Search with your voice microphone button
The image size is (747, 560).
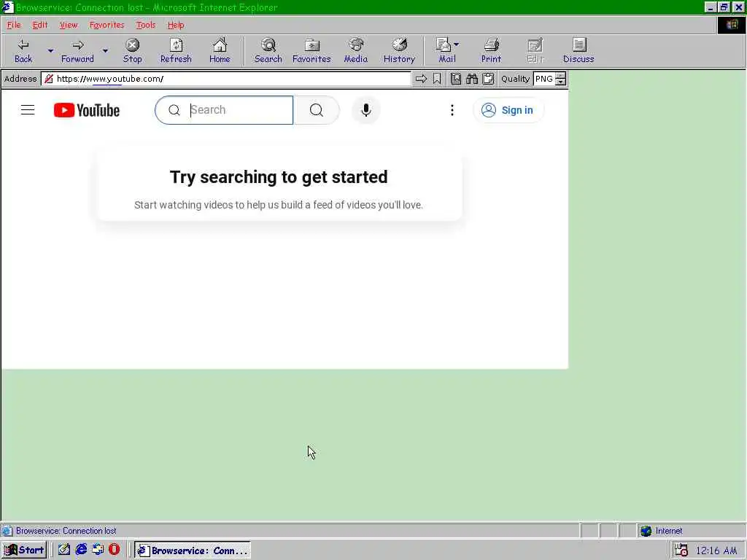point(366,110)
